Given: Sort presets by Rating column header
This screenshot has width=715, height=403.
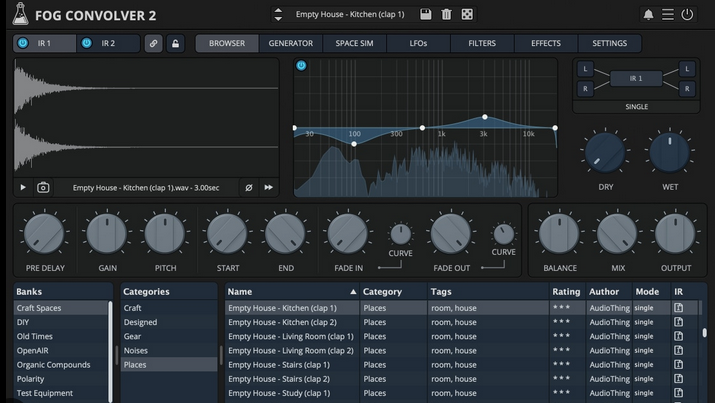Looking at the screenshot, I should click(566, 292).
